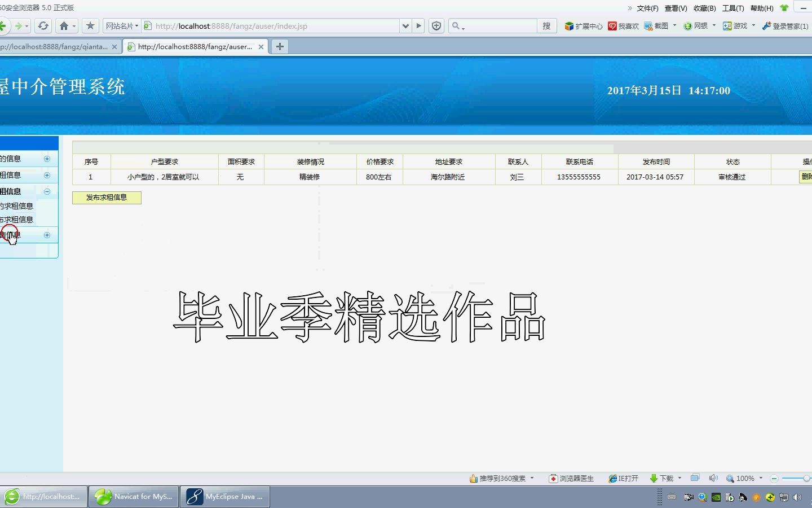Click 删除 to delete the table row
This screenshot has width=812, height=508.
[x=807, y=177]
